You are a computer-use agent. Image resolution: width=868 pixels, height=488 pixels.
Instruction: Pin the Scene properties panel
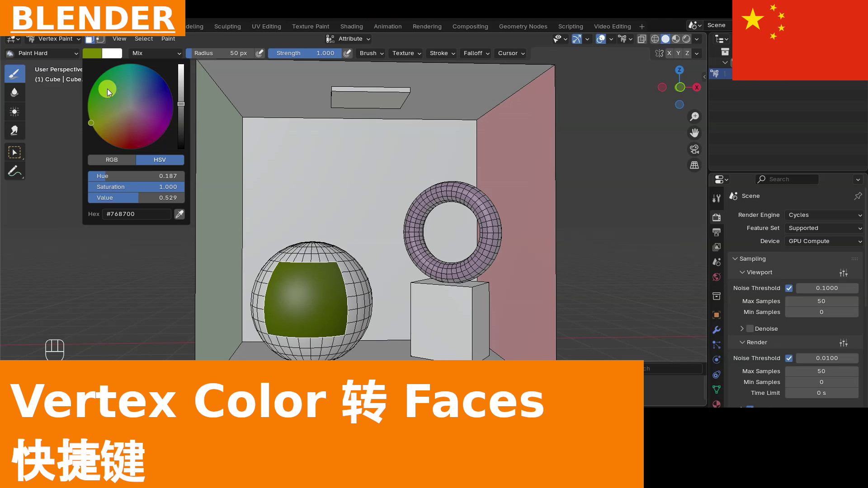[858, 196]
